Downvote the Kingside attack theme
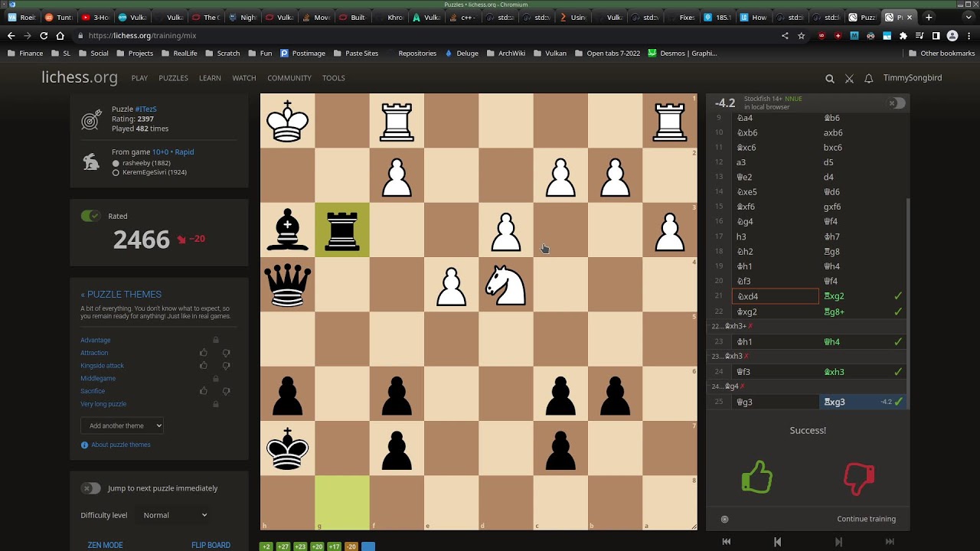980x551 pixels. pos(226,366)
